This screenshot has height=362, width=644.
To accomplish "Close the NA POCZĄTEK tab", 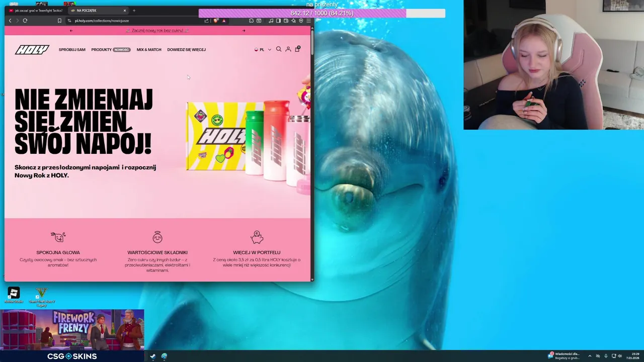I will (125, 11).
